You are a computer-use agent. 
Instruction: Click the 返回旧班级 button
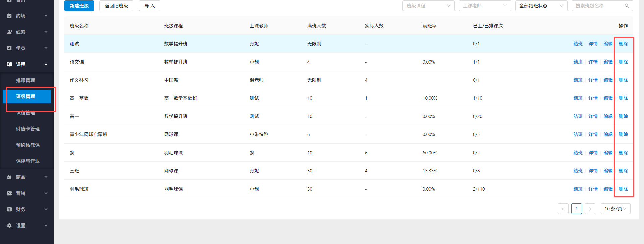click(116, 6)
